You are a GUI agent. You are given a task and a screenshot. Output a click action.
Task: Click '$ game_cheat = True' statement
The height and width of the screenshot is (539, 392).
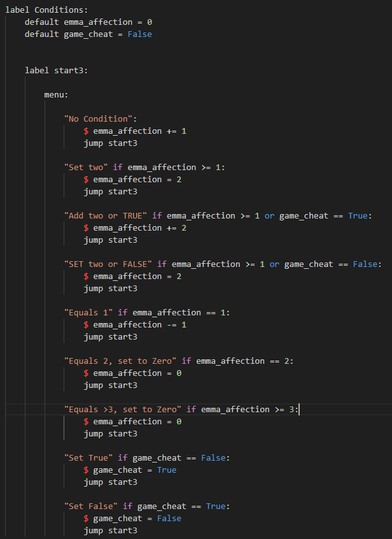point(130,470)
